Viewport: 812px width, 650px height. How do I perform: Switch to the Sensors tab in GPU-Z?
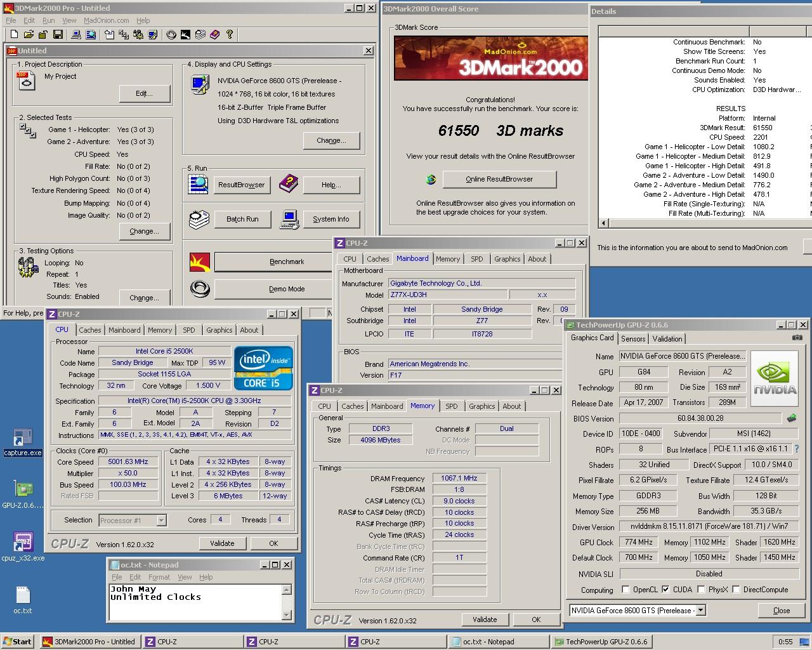click(x=633, y=339)
